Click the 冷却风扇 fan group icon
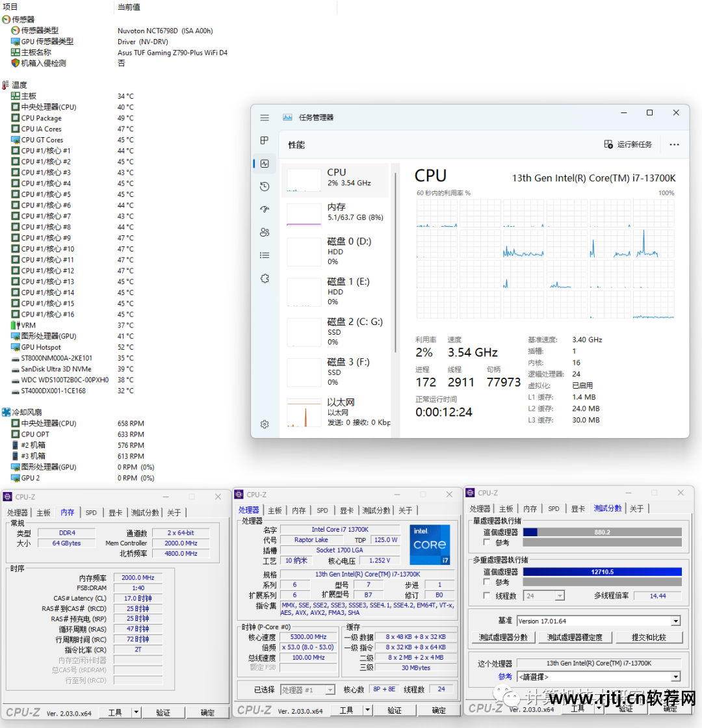The width and height of the screenshot is (702, 728). coord(6,412)
